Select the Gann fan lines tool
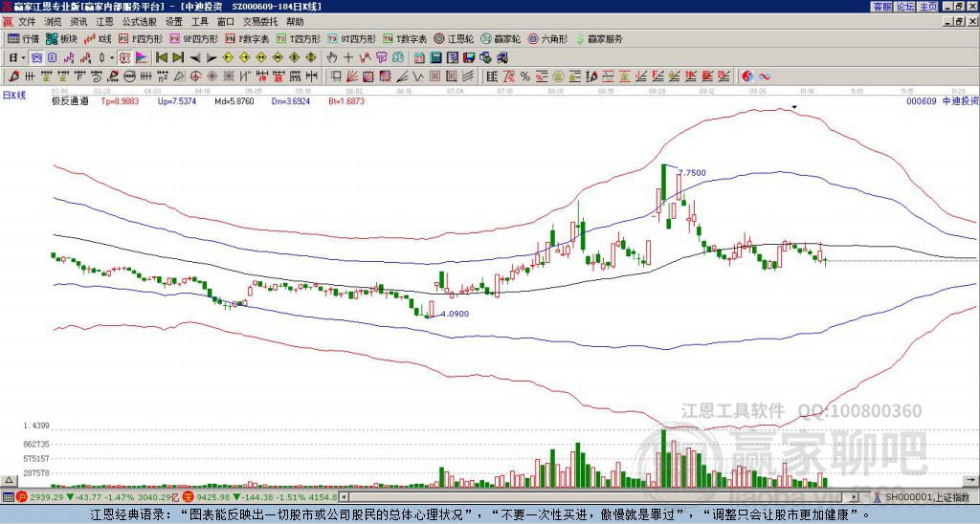Screen dimensions: 980x524 tap(351, 76)
